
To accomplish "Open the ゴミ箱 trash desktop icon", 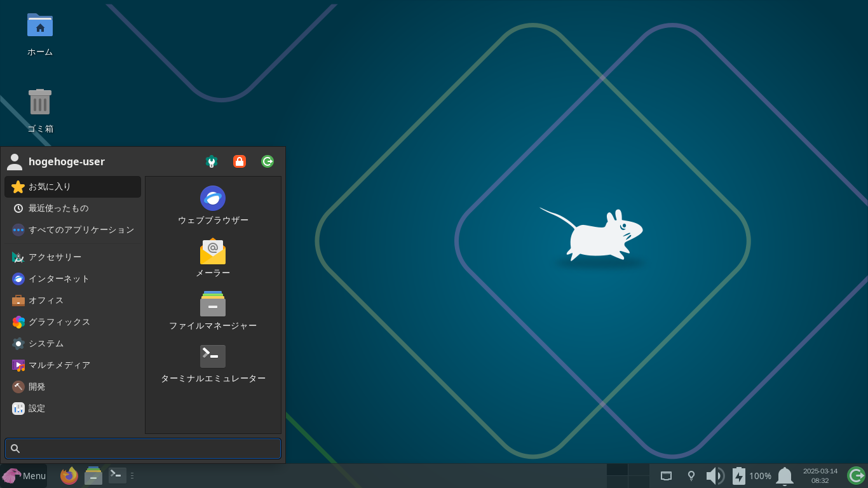I will coord(40,111).
